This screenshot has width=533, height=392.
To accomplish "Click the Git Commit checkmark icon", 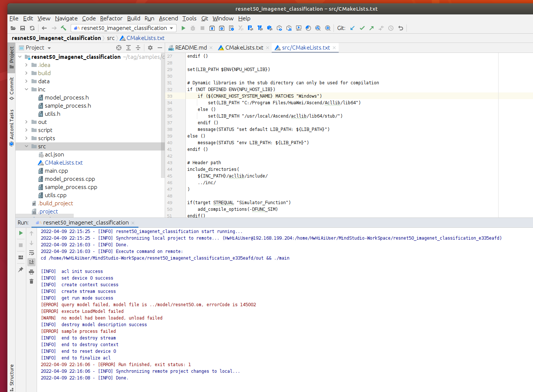I will [362, 28].
